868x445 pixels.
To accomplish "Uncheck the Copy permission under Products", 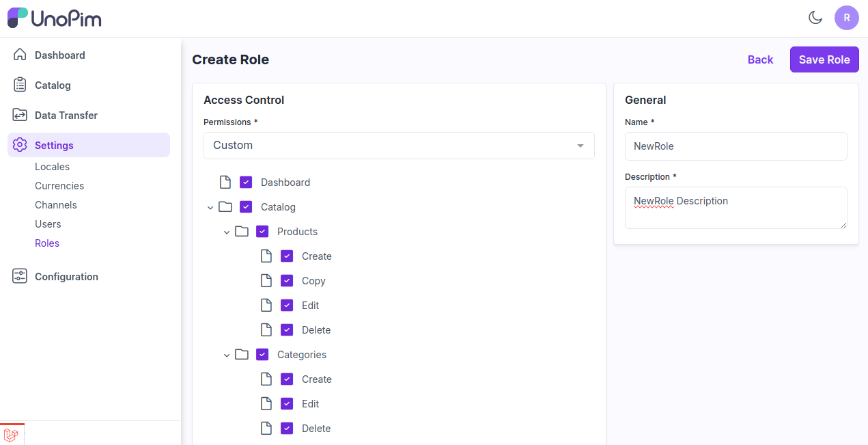I will click(287, 281).
